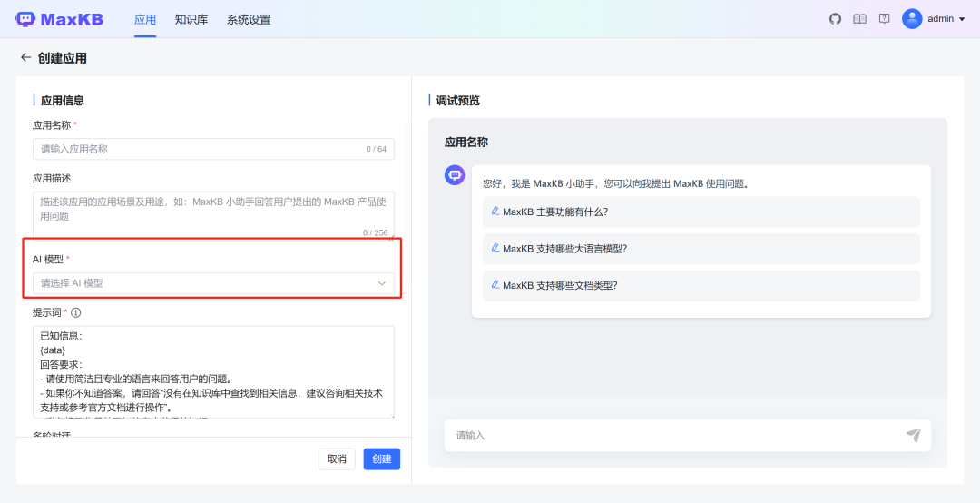This screenshot has height=503, width=980.
Task: Click the 创建应用 page title
Action: click(x=62, y=58)
